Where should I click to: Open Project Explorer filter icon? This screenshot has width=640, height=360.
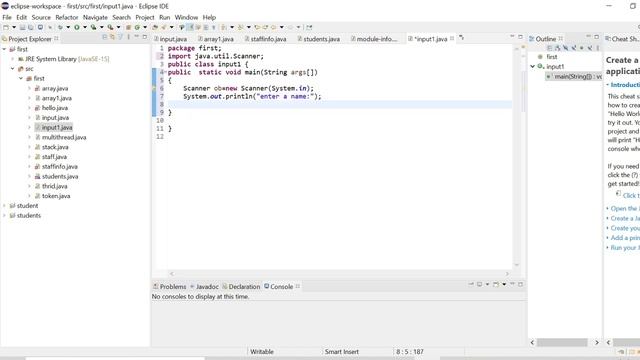pos(120,37)
